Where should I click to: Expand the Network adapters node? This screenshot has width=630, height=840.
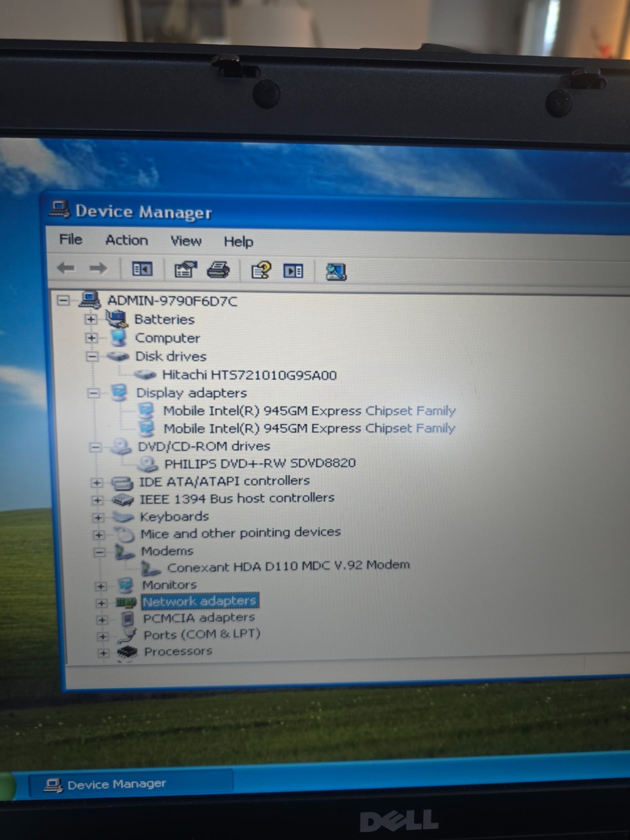pos(101,603)
